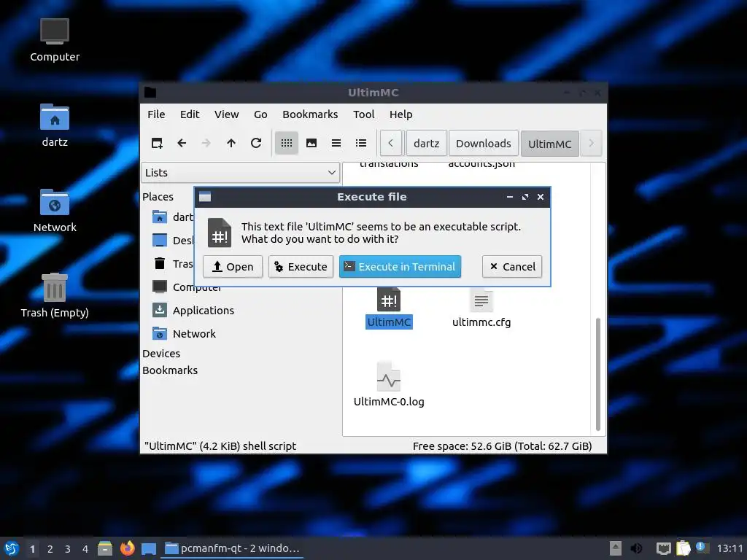Switch to workspace 2
The image size is (747, 560).
tap(50, 549)
